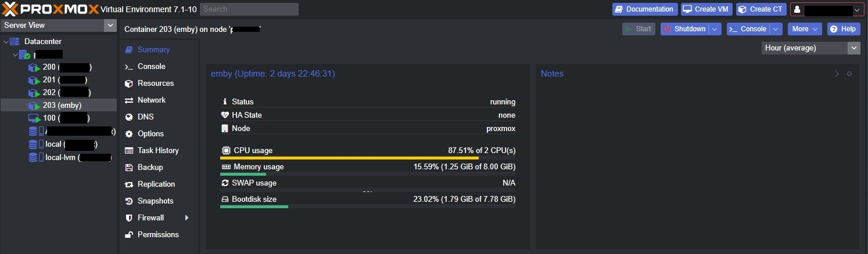The image size is (868, 254).
Task: Click the Network arrows icon
Action: pos(129,100)
